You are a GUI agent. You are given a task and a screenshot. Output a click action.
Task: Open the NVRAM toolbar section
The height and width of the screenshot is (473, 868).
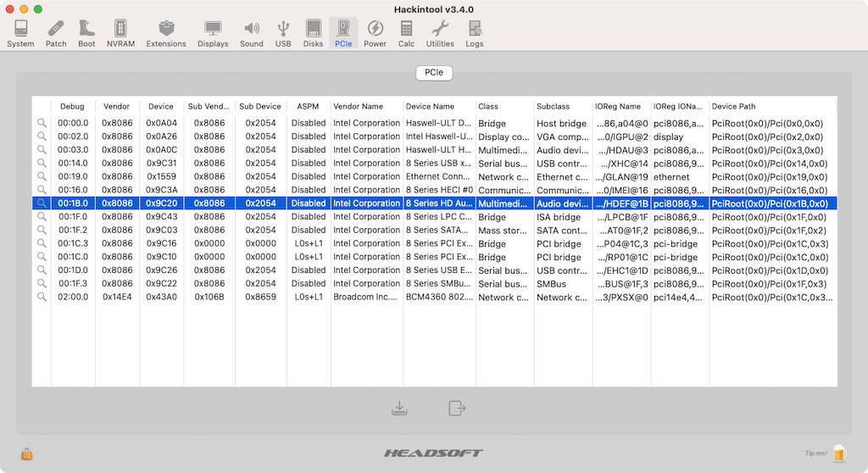pyautogui.click(x=120, y=34)
